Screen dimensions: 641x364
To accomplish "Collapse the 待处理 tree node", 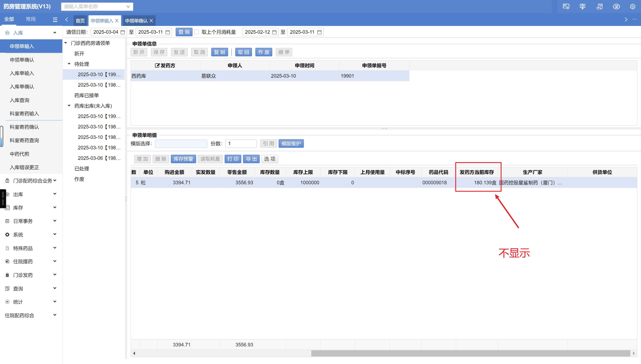I will pos(69,64).
